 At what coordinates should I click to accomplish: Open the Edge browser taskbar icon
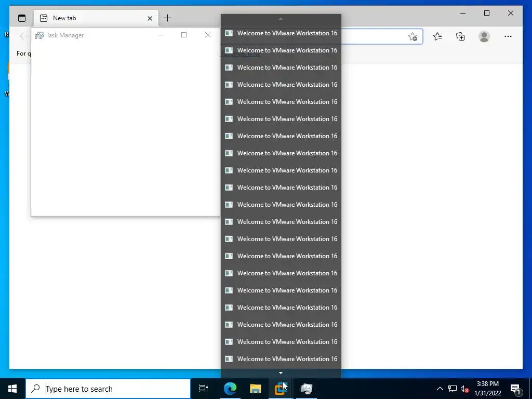coord(230,389)
